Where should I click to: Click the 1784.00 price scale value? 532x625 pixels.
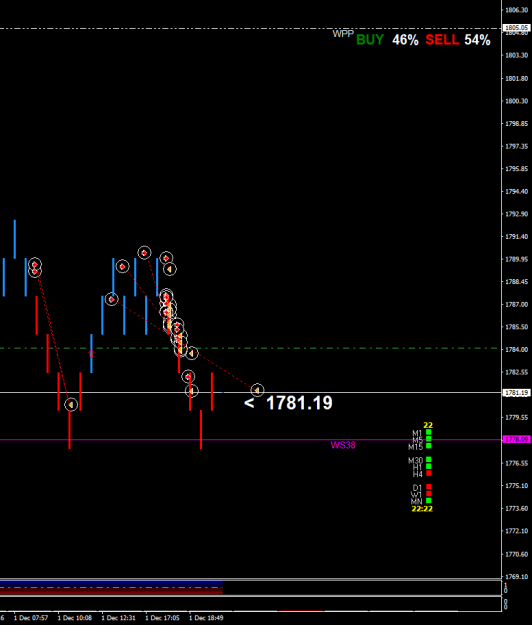click(x=517, y=350)
